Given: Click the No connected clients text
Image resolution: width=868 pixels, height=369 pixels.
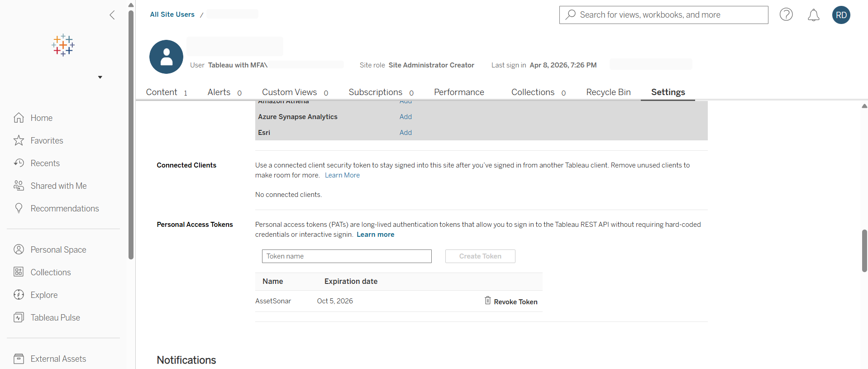Looking at the screenshot, I should 288,195.
